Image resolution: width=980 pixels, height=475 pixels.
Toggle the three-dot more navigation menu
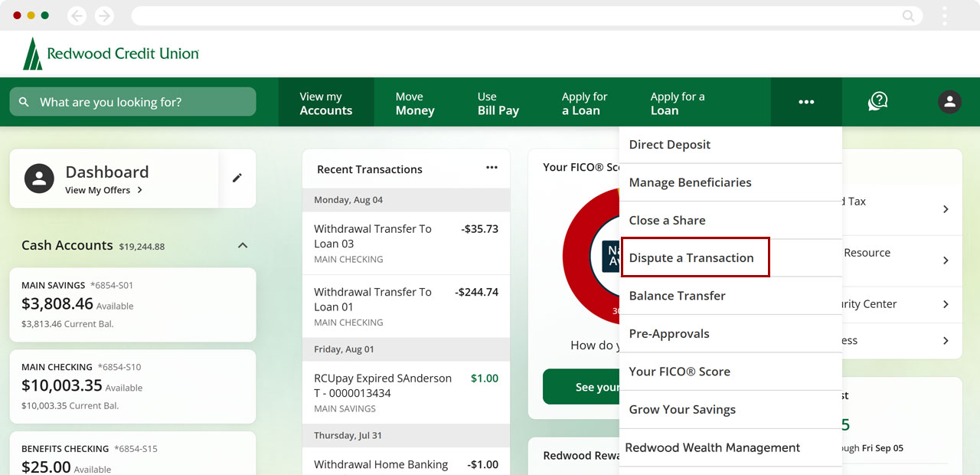point(806,102)
